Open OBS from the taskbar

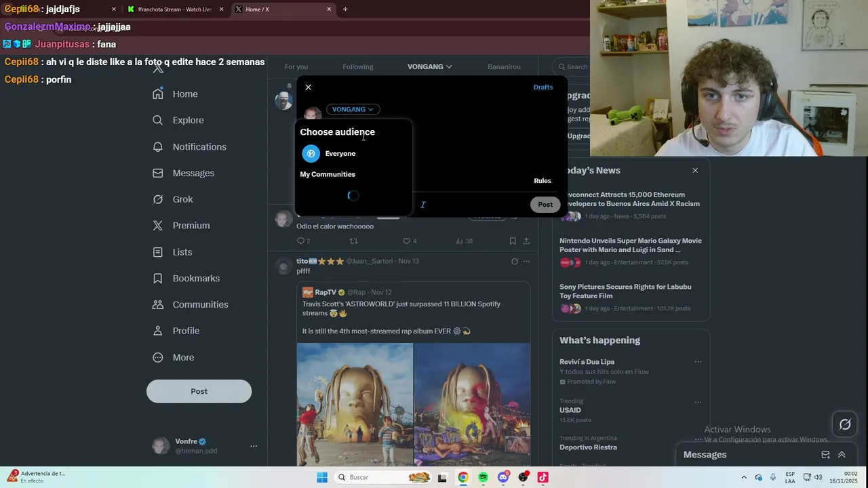click(x=523, y=477)
